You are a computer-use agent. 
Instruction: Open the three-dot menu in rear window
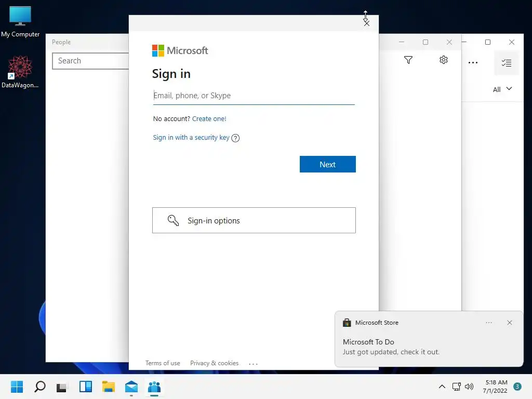473,63
